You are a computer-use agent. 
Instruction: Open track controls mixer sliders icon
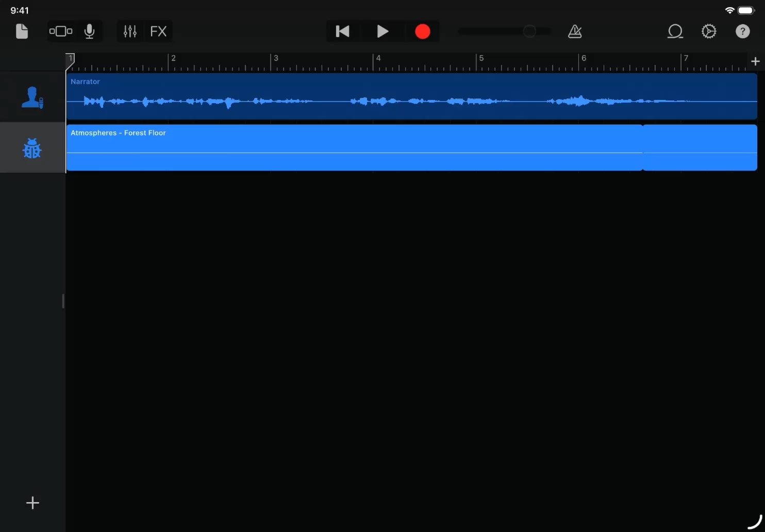130,31
